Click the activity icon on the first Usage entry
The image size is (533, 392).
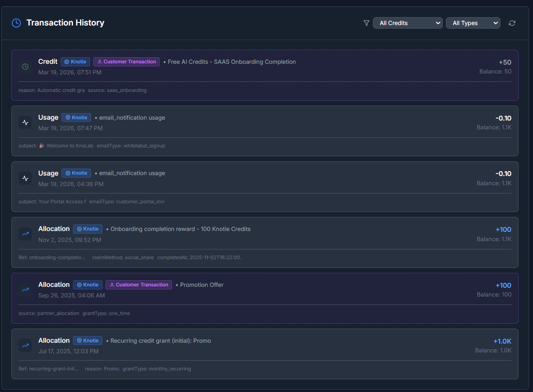[x=25, y=122]
